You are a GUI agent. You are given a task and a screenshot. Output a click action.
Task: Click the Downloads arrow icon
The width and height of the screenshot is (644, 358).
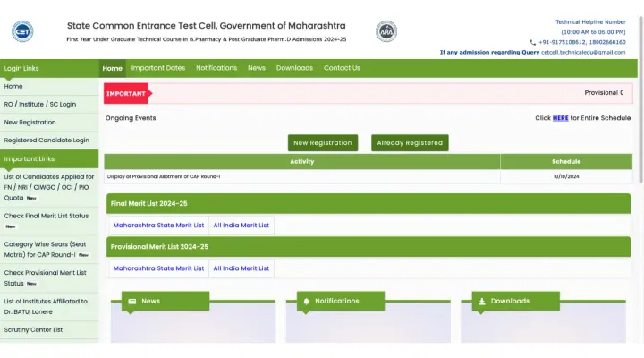tap(482, 302)
